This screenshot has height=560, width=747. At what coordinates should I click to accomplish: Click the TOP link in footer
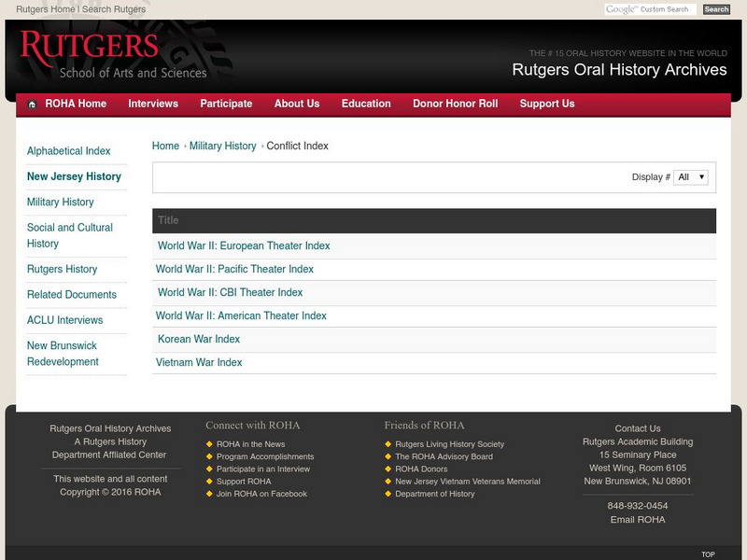[708, 554]
